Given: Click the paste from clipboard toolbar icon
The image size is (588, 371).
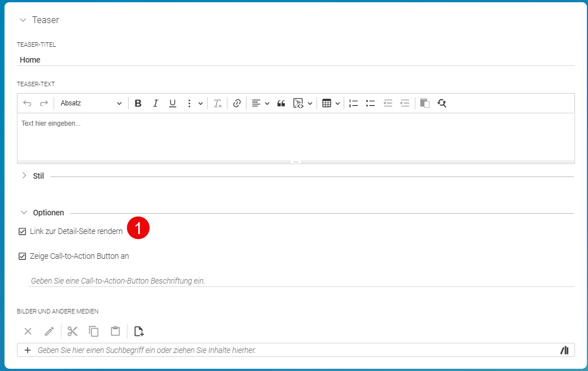Looking at the screenshot, I should [424, 103].
